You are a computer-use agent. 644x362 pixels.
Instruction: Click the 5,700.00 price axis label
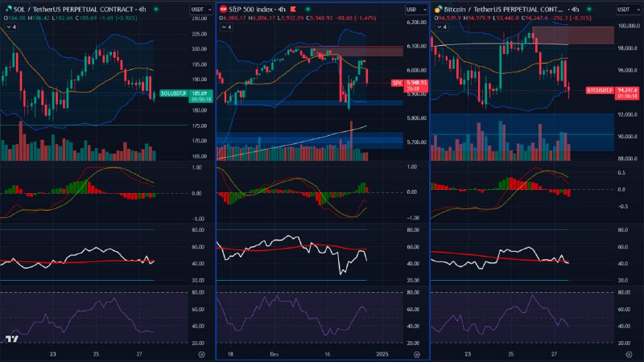[416, 142]
